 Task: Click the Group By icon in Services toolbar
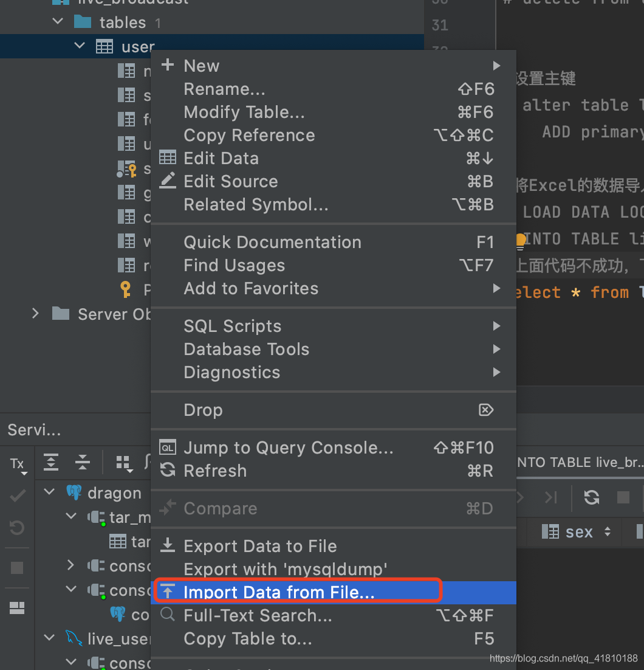point(125,464)
